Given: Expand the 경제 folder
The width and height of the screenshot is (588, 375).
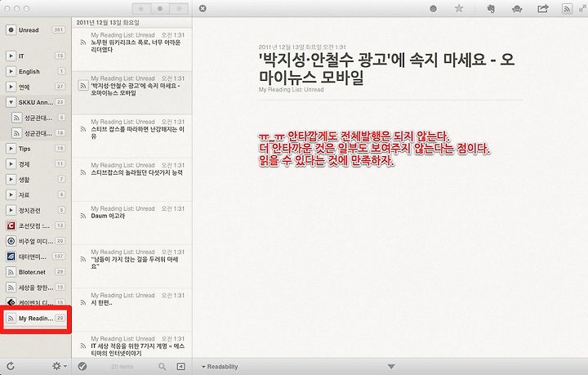Looking at the screenshot, I should click(x=11, y=164).
